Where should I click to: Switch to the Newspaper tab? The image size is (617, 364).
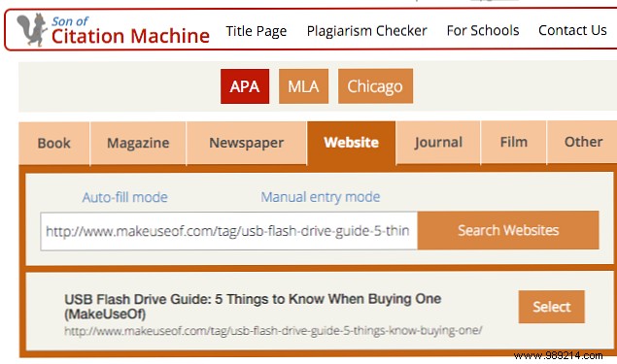247,143
